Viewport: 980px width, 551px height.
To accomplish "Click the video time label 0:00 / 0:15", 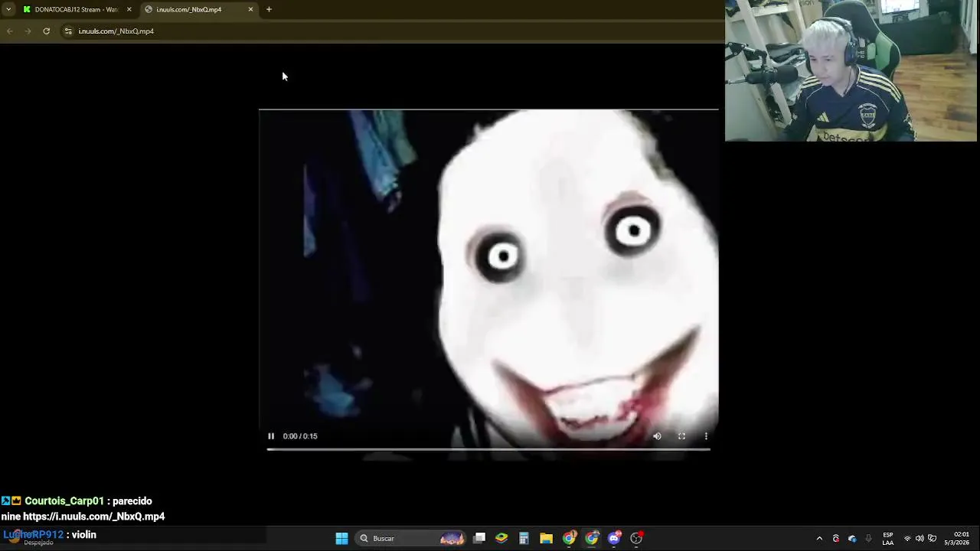I will pos(300,436).
